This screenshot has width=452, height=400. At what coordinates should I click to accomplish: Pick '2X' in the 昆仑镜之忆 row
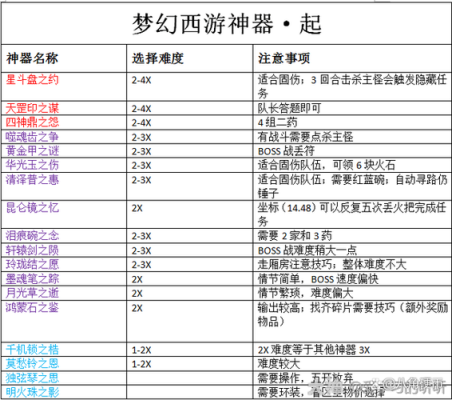(137, 208)
